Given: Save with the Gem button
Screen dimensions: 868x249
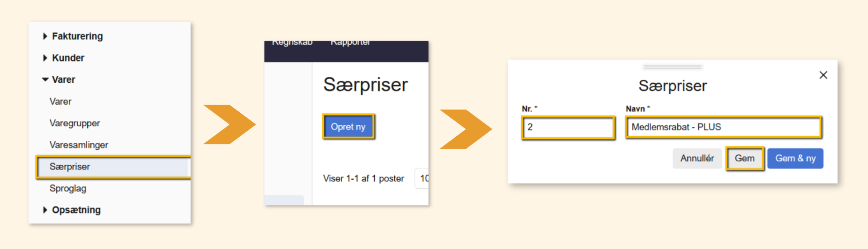Looking at the screenshot, I should (744, 158).
